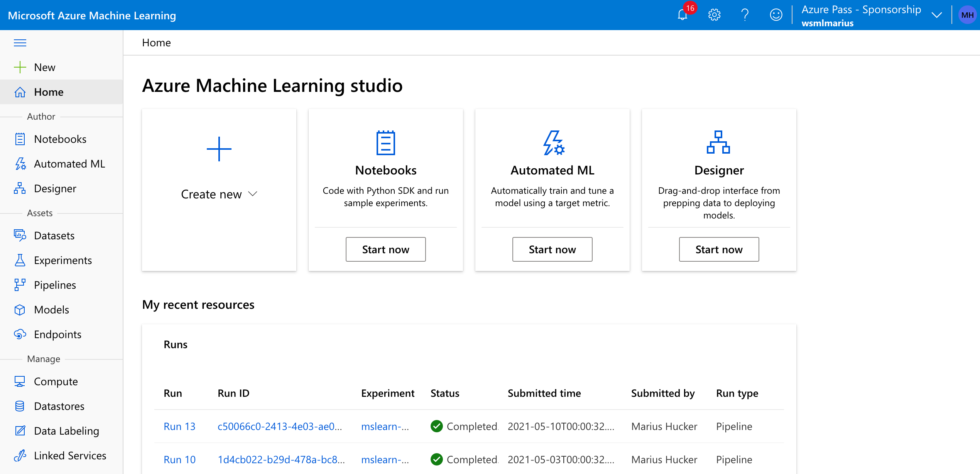
Task: Open Endpoints in the sidebar
Action: click(57, 334)
